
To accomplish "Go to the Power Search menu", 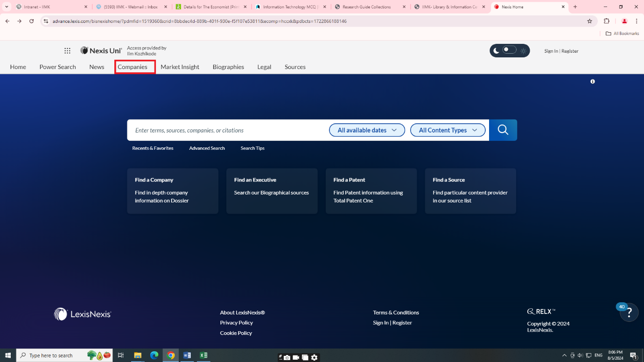I will pos(57,67).
